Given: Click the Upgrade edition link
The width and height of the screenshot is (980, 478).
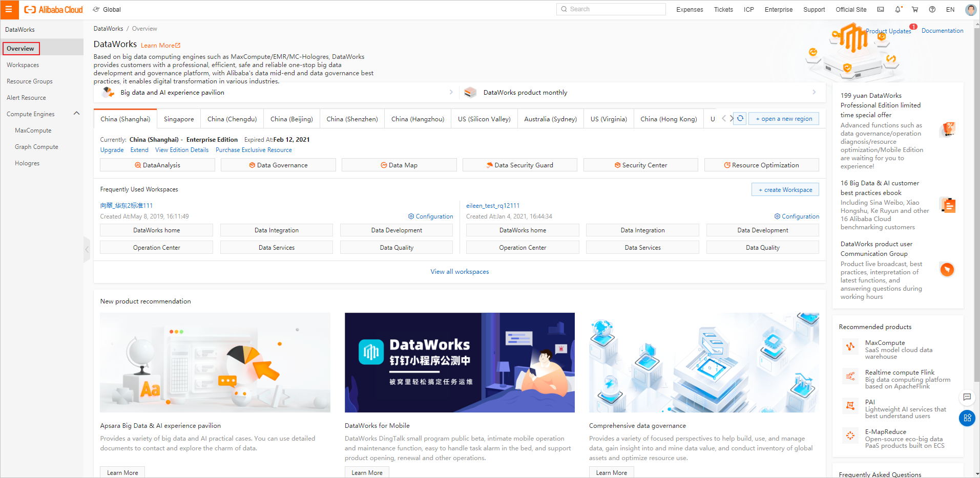Looking at the screenshot, I should (112, 150).
